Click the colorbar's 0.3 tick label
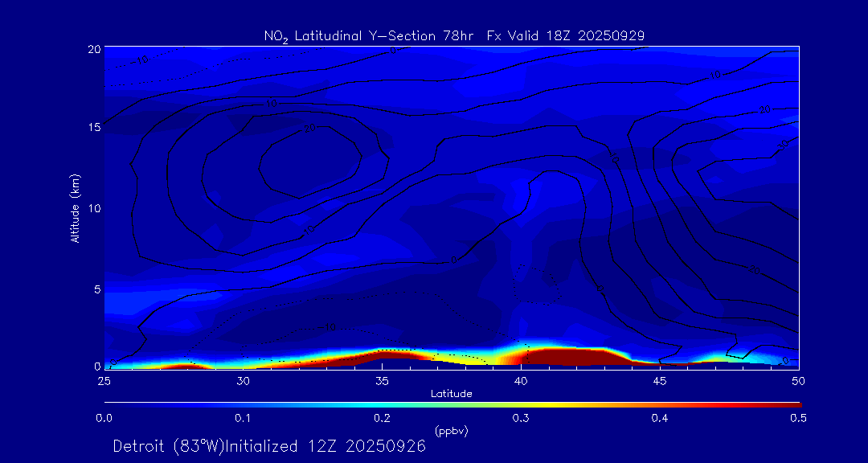Viewport: 868px width, 463px height. [521, 418]
